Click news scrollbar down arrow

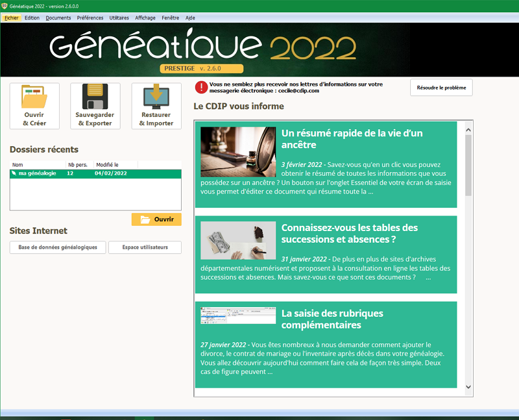(x=468, y=387)
